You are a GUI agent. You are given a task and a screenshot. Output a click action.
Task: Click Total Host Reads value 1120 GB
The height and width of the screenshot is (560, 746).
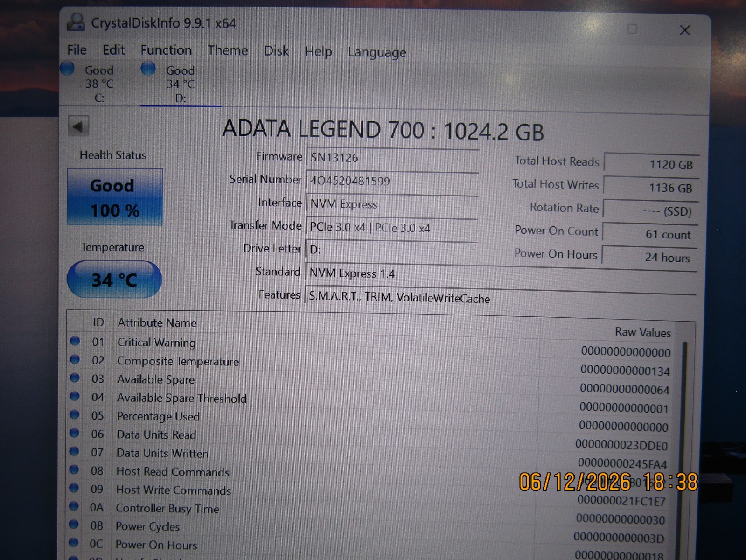click(x=651, y=164)
